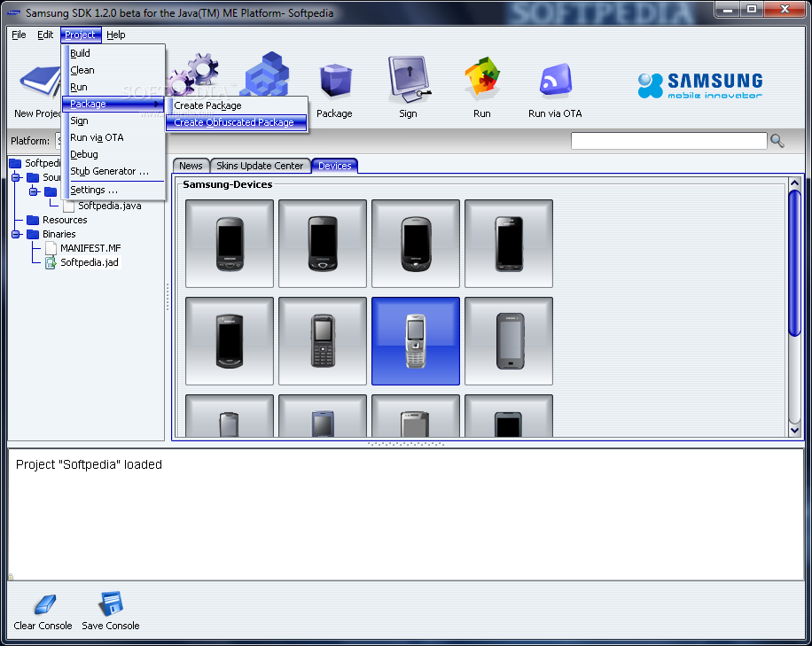This screenshot has height=646, width=812.
Task: Select the Softpedia.jad file icon
Action: coord(51,263)
